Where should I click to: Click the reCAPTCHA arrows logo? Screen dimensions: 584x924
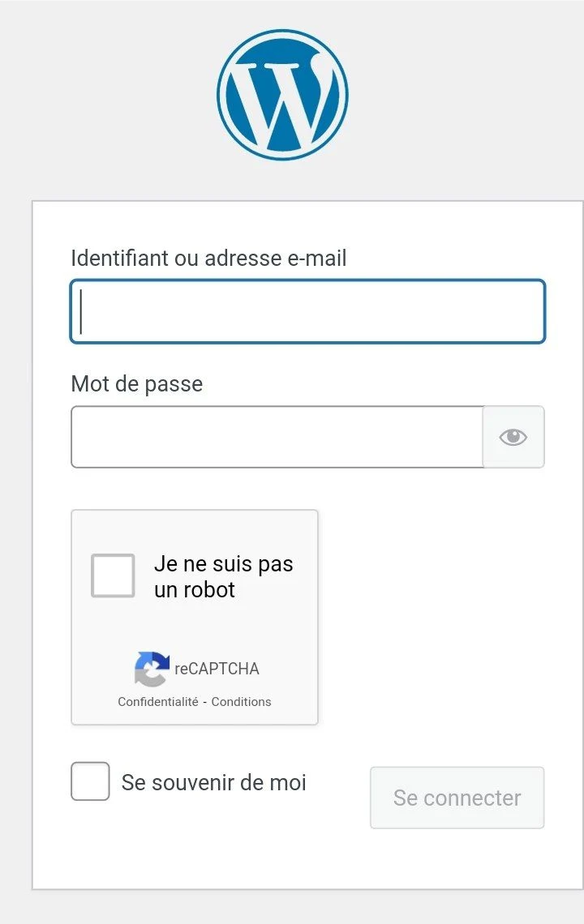tap(152, 669)
